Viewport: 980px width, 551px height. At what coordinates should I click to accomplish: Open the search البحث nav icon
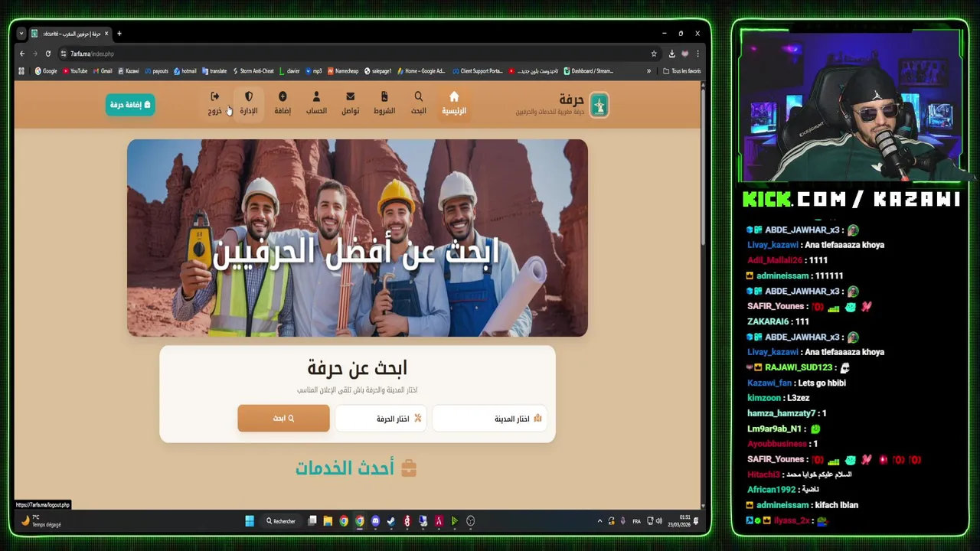418,103
